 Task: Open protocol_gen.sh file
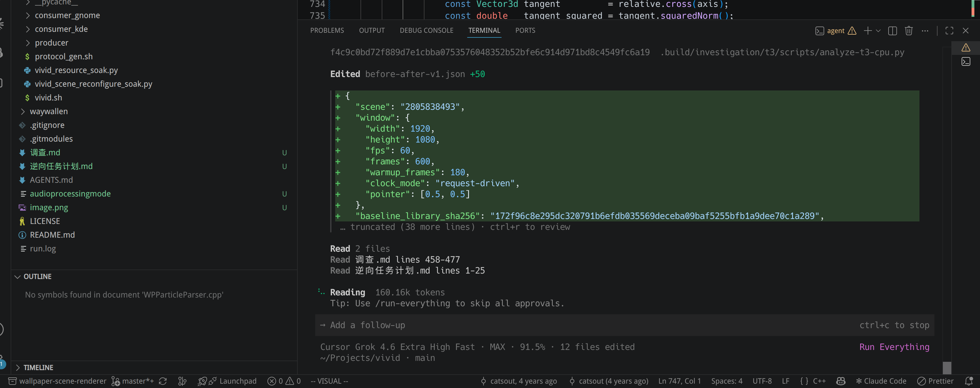[64, 56]
